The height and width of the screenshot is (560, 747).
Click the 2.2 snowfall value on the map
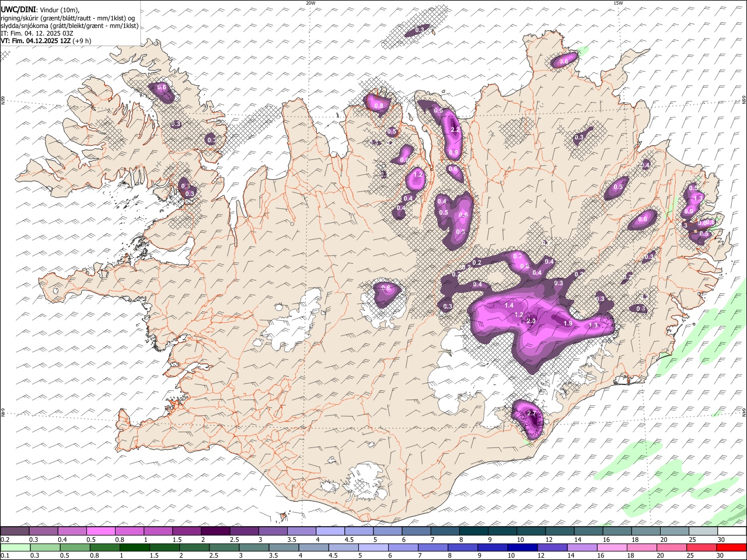tap(456, 130)
